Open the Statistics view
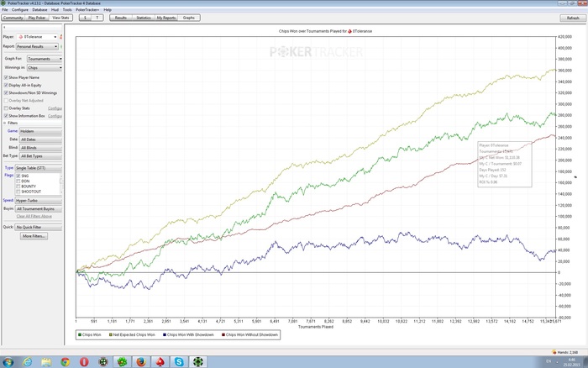Viewport: 588px width, 368px height. coord(144,18)
